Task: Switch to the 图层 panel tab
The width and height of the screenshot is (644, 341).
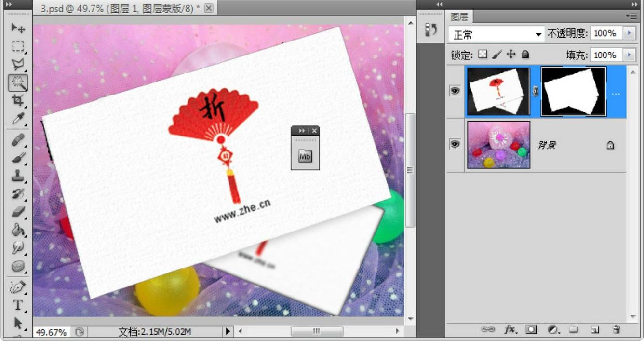Action: point(459,17)
